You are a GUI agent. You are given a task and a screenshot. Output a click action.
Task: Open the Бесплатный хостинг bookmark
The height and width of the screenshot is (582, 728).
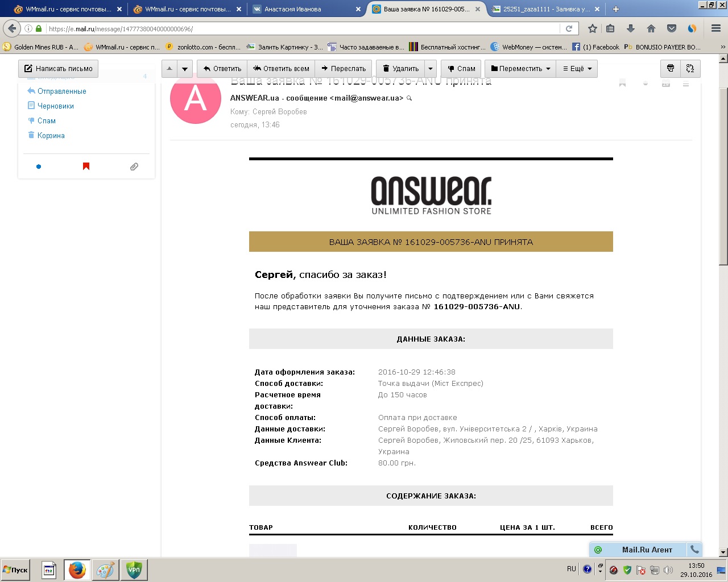pyautogui.click(x=448, y=47)
